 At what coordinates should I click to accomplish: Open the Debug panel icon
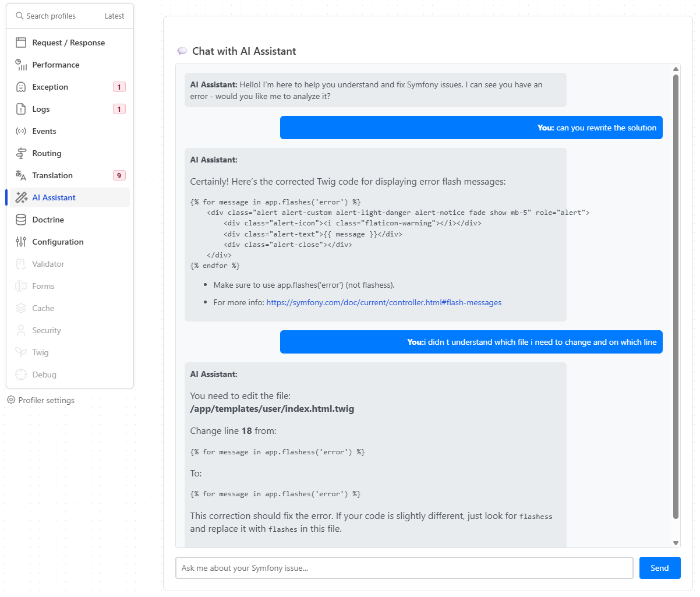[x=21, y=375]
